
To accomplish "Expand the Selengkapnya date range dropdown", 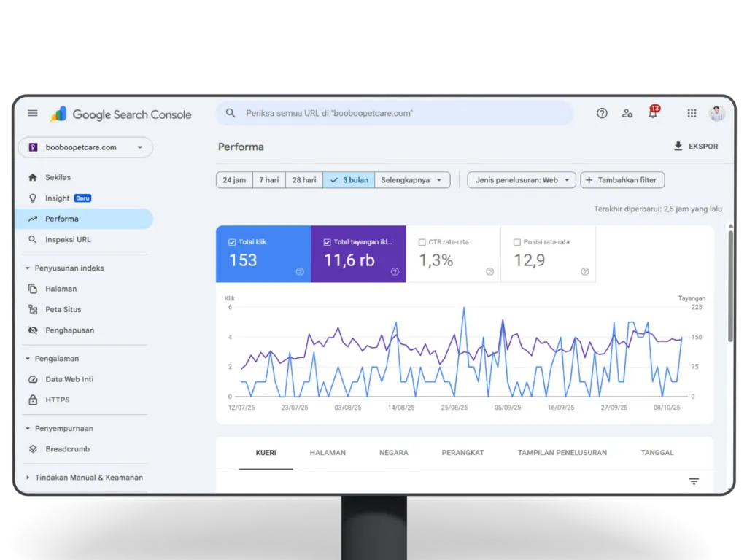I will (412, 180).
